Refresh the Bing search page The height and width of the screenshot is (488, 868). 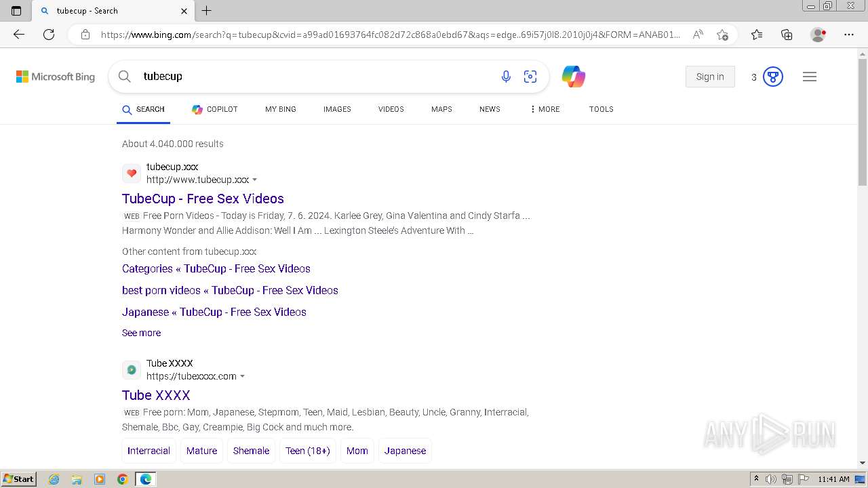49,35
